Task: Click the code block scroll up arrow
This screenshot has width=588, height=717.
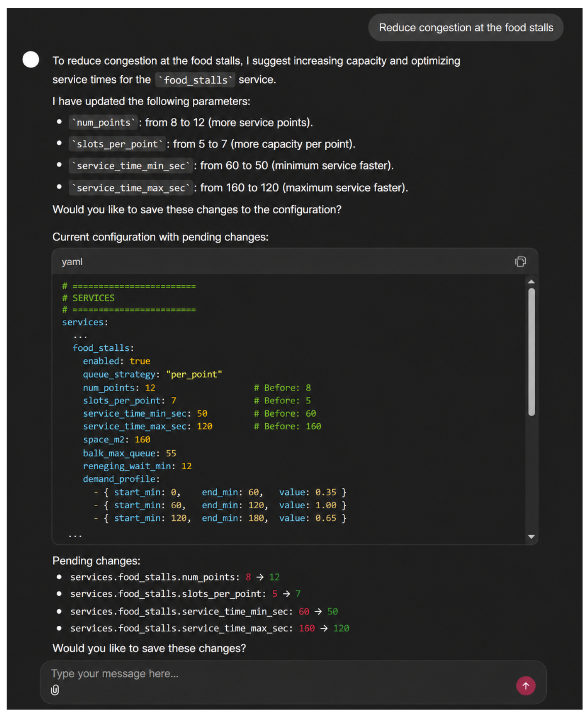Action: pyautogui.click(x=531, y=282)
